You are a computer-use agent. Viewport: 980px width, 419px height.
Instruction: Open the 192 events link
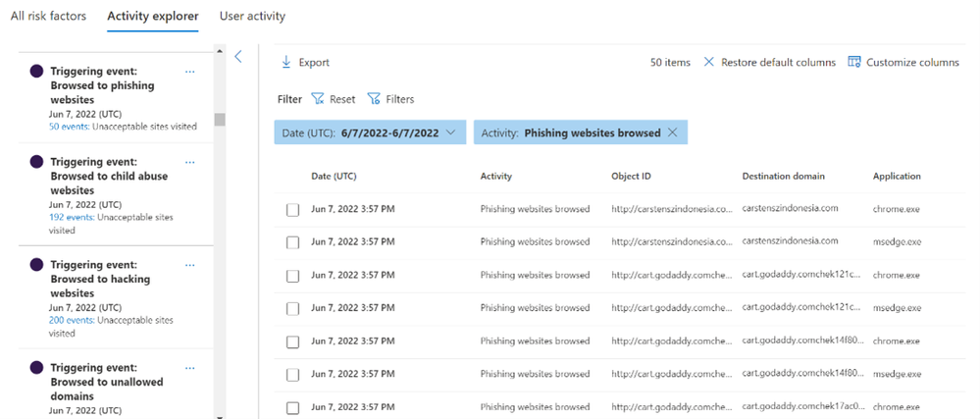pyautogui.click(x=71, y=217)
